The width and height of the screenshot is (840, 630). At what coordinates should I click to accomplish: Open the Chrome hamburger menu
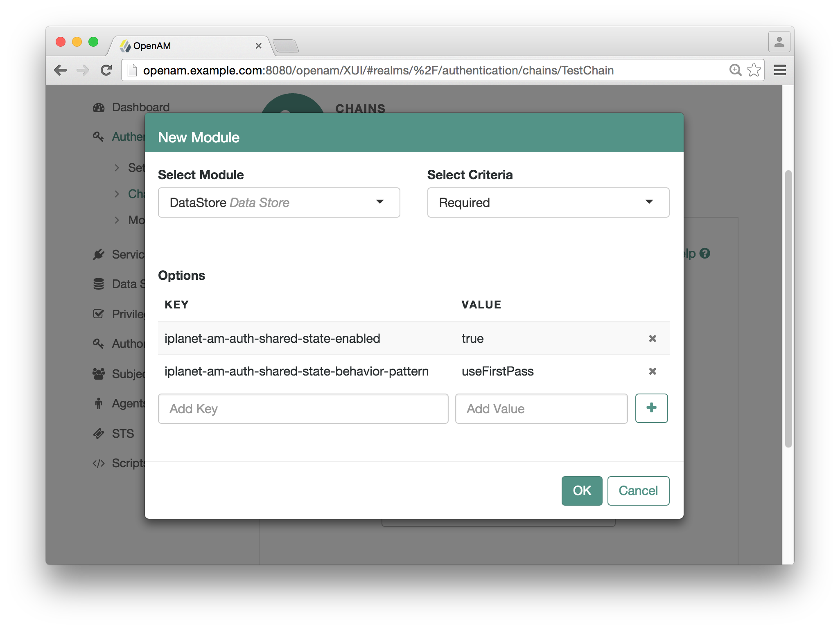[x=780, y=70]
